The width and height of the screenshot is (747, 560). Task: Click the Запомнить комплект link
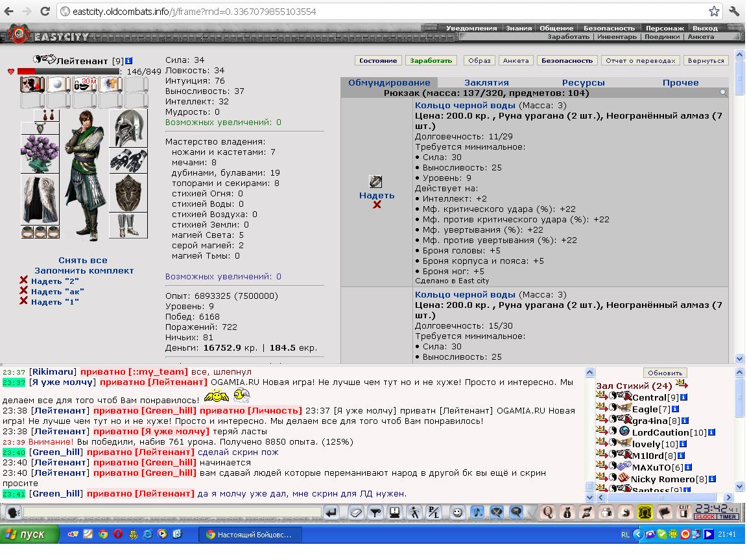pos(84,271)
